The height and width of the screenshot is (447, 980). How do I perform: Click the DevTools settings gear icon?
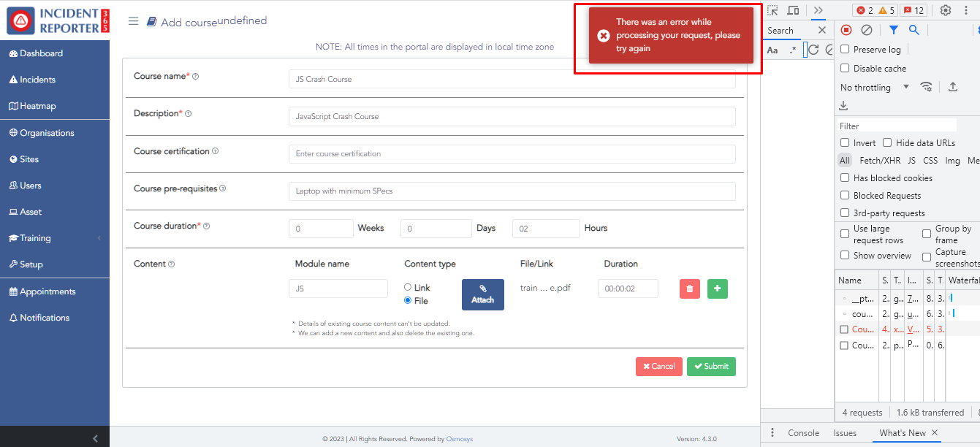pyautogui.click(x=946, y=10)
